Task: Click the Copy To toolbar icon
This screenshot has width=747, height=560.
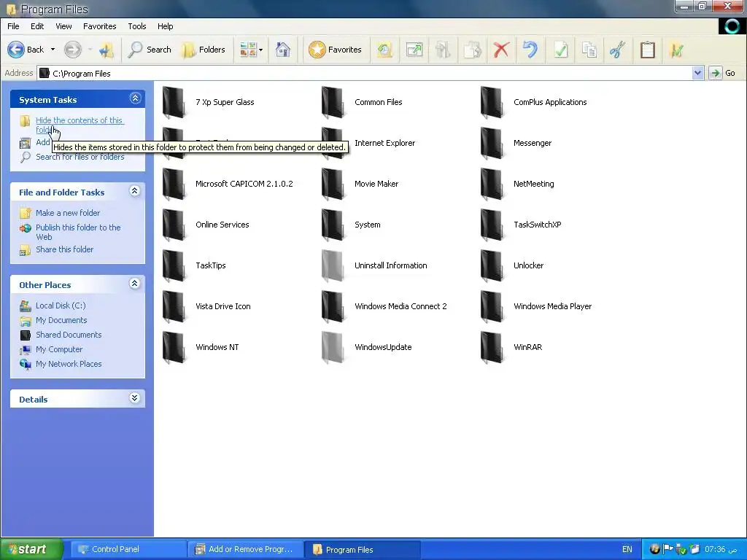Action: pos(472,50)
